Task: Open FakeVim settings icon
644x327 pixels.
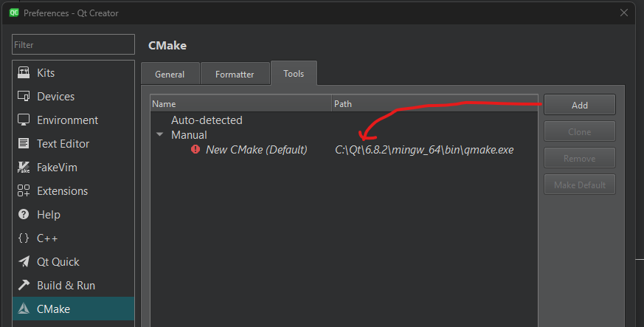Action: [x=24, y=168]
